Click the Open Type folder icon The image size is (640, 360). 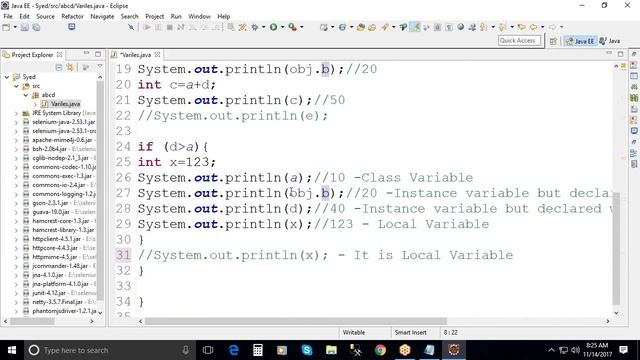pyautogui.click(x=360, y=27)
